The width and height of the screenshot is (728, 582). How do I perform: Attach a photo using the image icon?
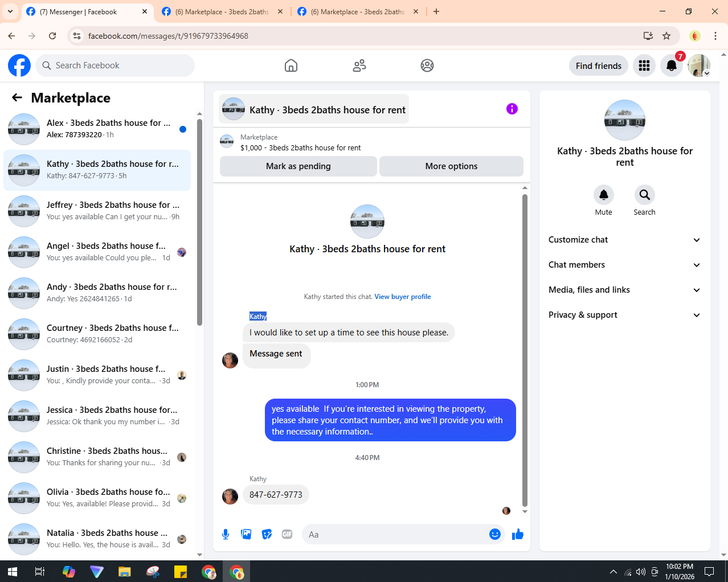246,534
